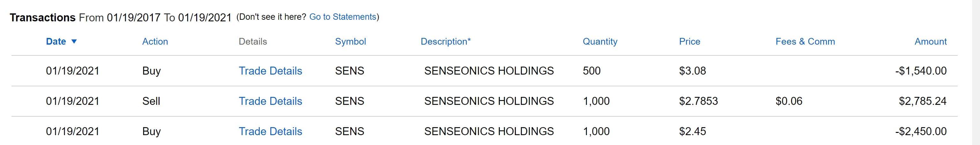Click the Date sort arrow icon

click(x=74, y=41)
